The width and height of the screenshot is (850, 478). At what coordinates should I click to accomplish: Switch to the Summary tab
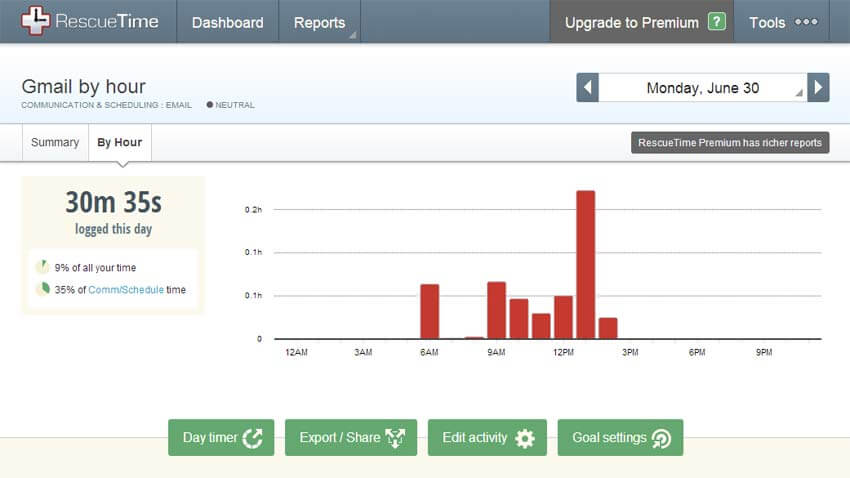(x=55, y=142)
